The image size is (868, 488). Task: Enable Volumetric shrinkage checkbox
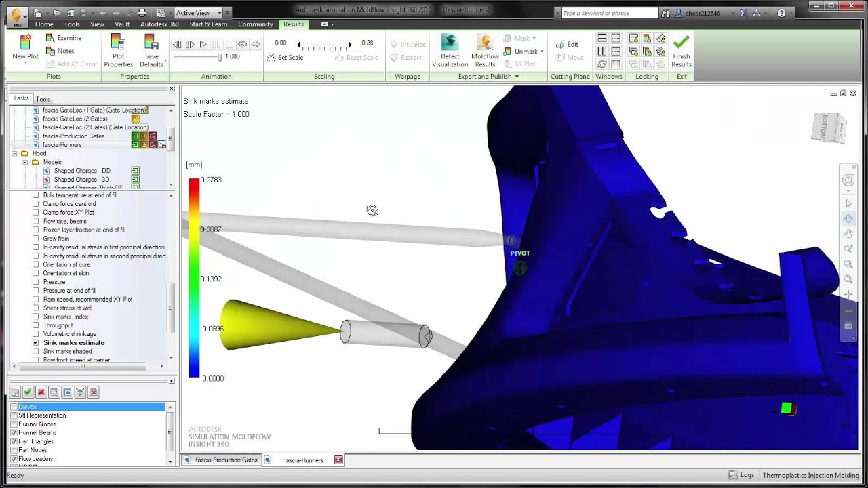pos(36,334)
